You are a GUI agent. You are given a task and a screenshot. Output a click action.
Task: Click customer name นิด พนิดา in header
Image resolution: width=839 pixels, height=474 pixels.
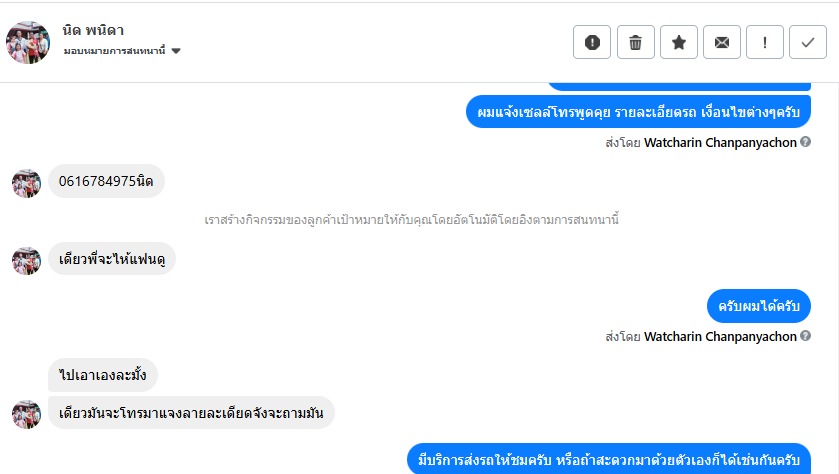pos(93,30)
